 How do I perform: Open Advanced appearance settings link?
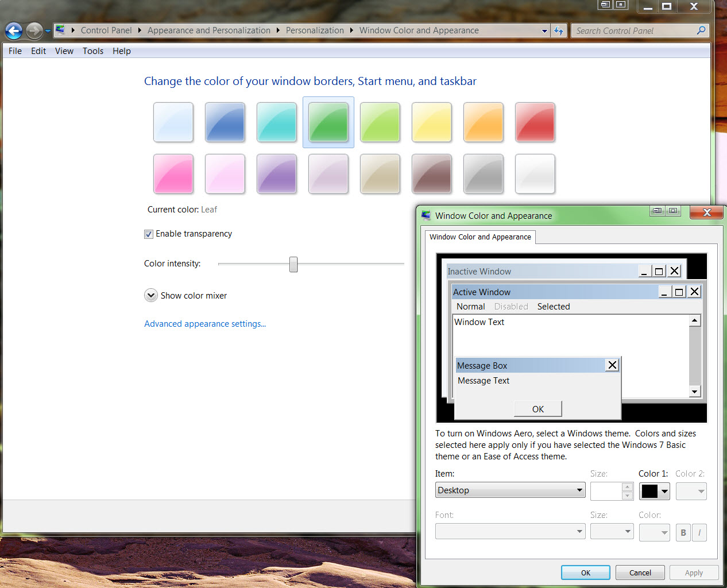pyautogui.click(x=205, y=324)
